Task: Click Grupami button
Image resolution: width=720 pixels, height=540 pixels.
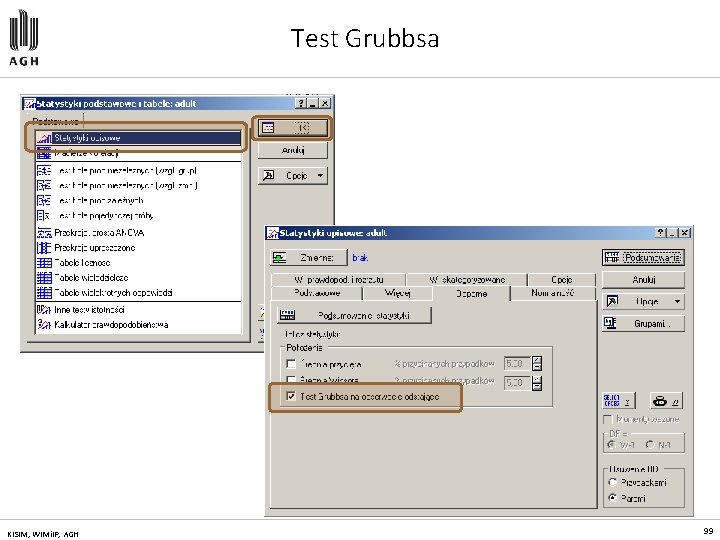Action: 643,324
